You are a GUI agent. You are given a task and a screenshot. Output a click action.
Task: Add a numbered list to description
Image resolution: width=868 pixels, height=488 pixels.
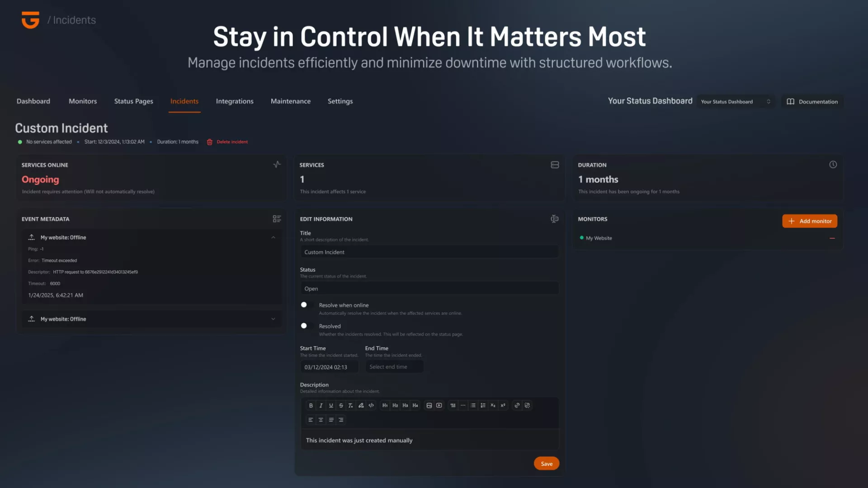point(483,405)
